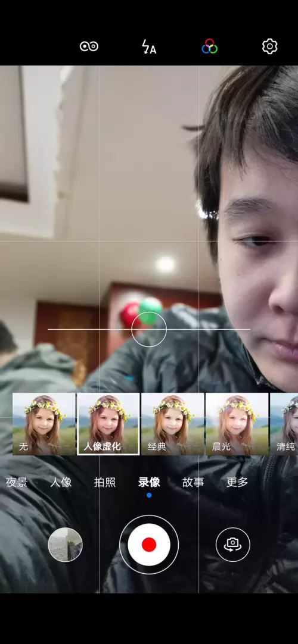Switch to 人像 mode
Screen dimensions: 298x644
[x=61, y=482]
